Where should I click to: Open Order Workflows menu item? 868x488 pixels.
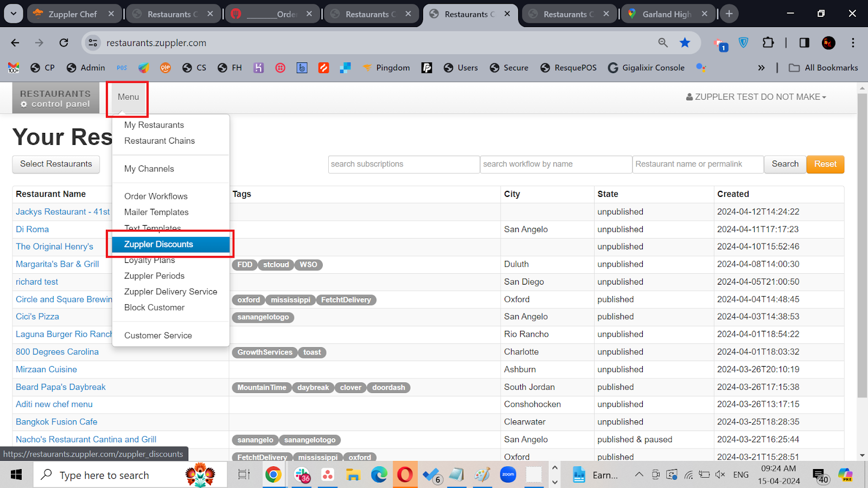click(x=156, y=196)
